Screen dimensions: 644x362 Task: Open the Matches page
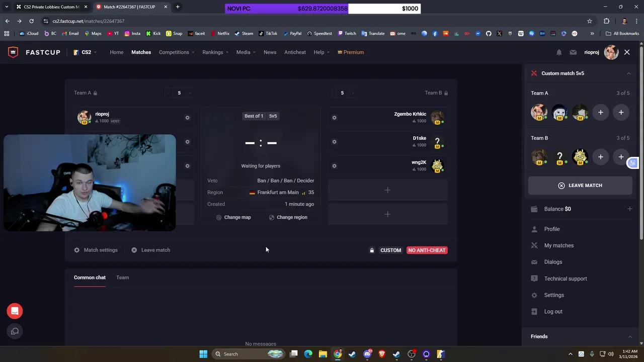point(141,52)
